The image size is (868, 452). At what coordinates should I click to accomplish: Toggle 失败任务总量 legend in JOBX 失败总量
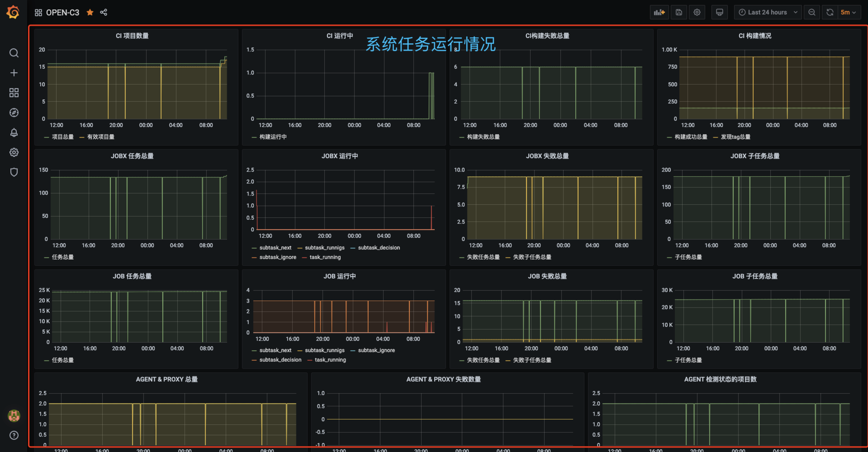(x=483, y=257)
